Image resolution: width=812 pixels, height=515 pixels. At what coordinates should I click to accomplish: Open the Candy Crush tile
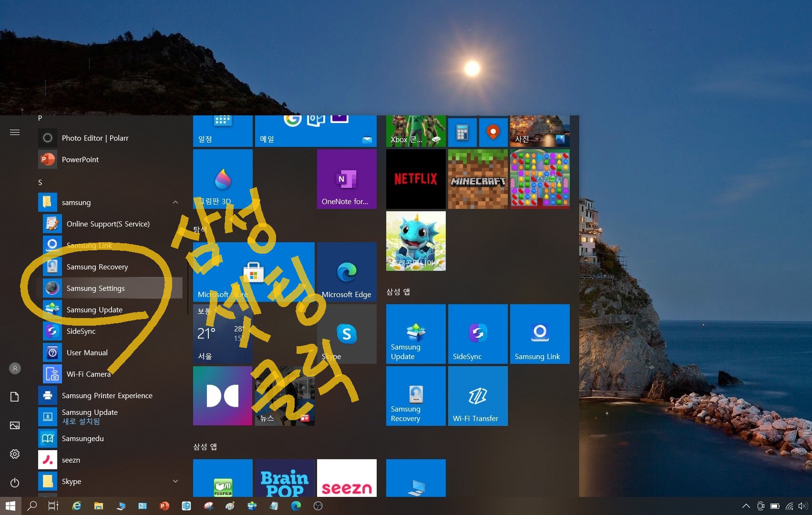coord(540,179)
